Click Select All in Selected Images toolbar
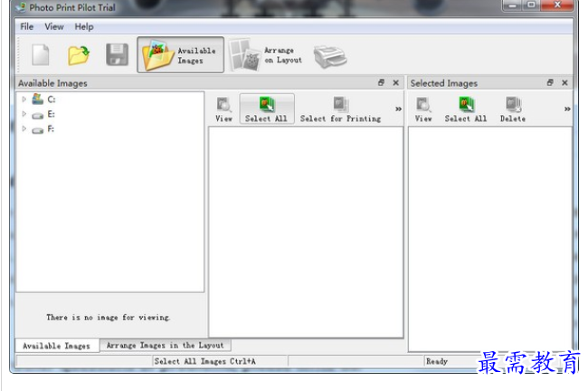This screenshot has width=588, height=391. tap(466, 110)
